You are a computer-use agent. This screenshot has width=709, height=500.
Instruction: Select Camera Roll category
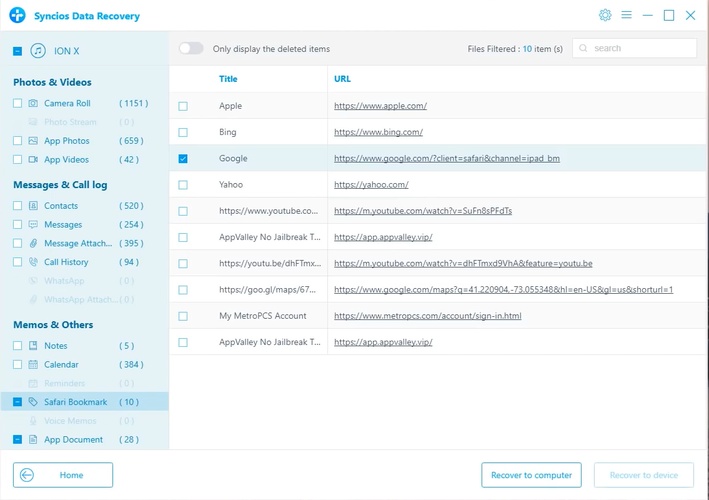67,103
